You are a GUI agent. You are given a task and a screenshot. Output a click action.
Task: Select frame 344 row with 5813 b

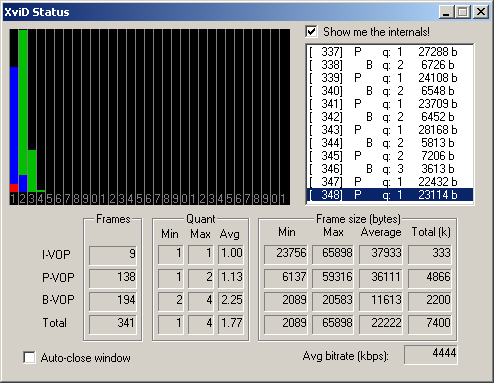(389, 143)
